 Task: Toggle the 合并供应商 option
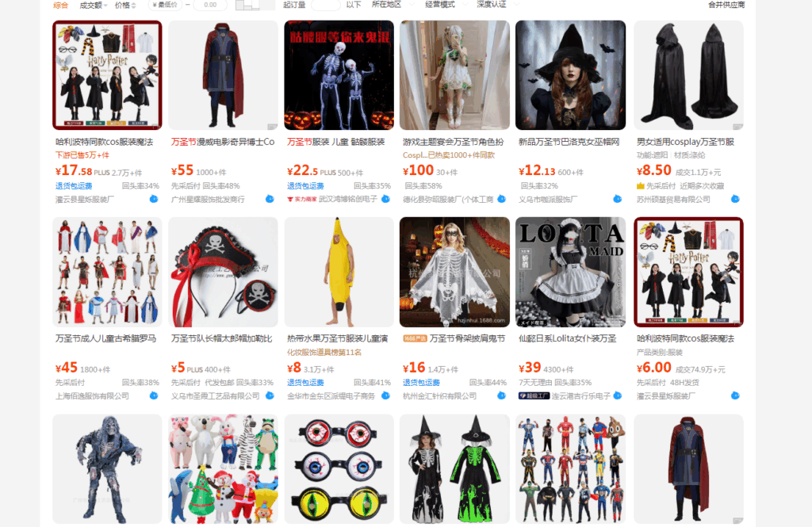click(726, 5)
